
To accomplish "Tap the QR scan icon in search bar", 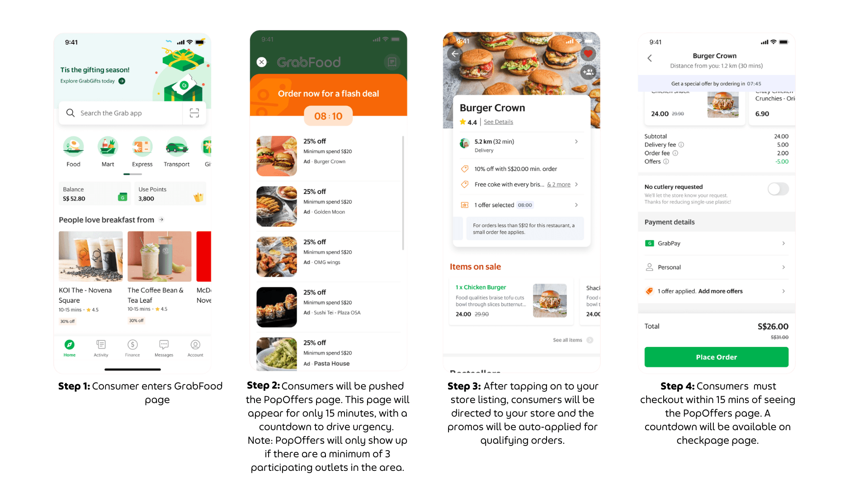I will pos(194,113).
